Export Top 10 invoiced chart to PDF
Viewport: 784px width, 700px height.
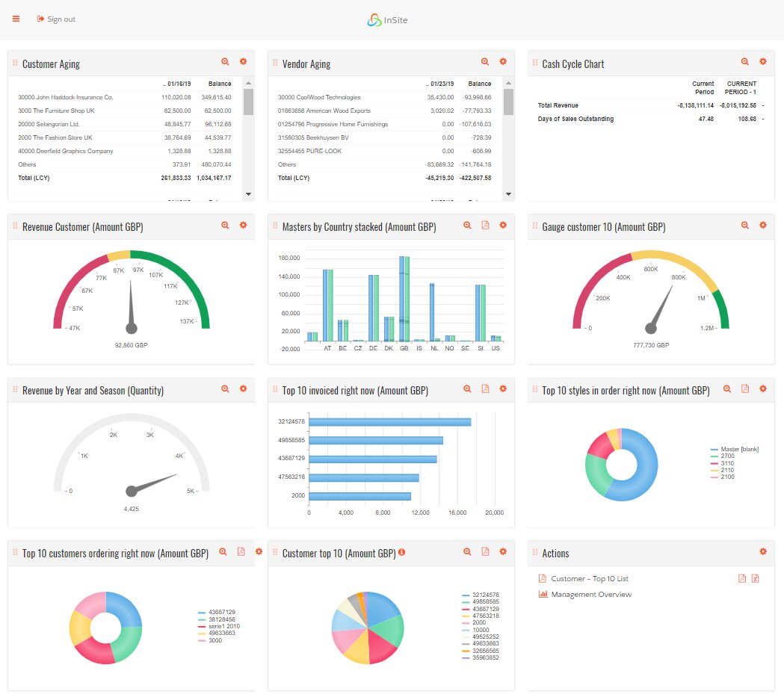coord(485,388)
